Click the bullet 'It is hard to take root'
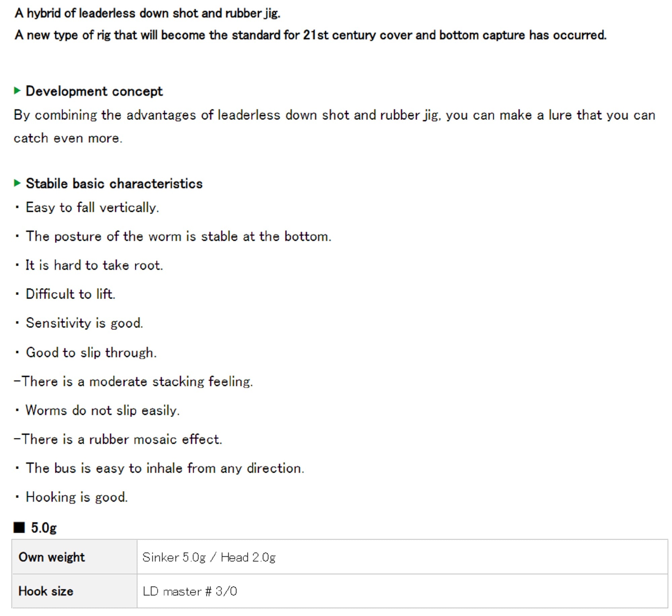672x616 pixels. click(94, 265)
